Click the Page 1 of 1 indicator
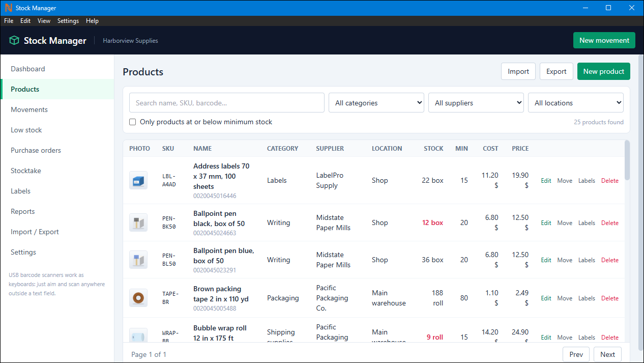Viewport: 644px width, 363px height. [x=149, y=354]
